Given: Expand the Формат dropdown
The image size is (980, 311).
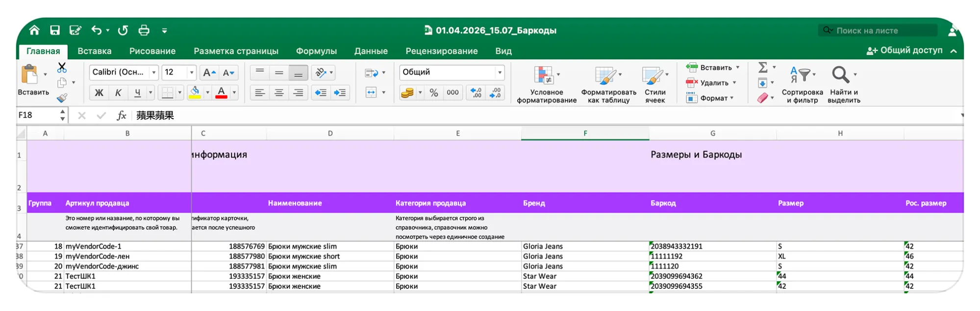Looking at the screenshot, I should [x=732, y=98].
